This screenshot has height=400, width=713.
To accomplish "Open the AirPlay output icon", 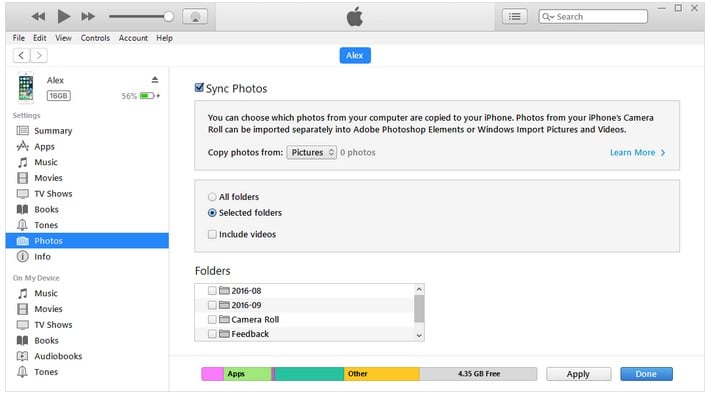I will click(195, 17).
